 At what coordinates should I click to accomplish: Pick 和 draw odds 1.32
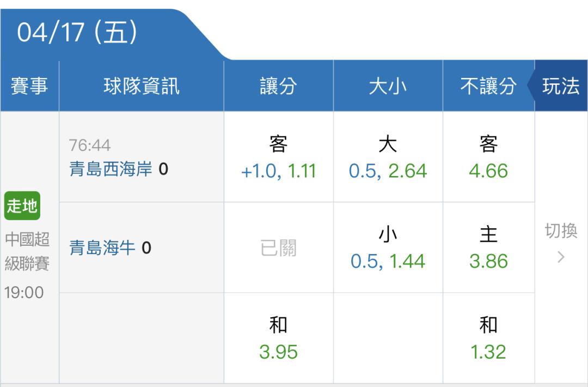488,338
